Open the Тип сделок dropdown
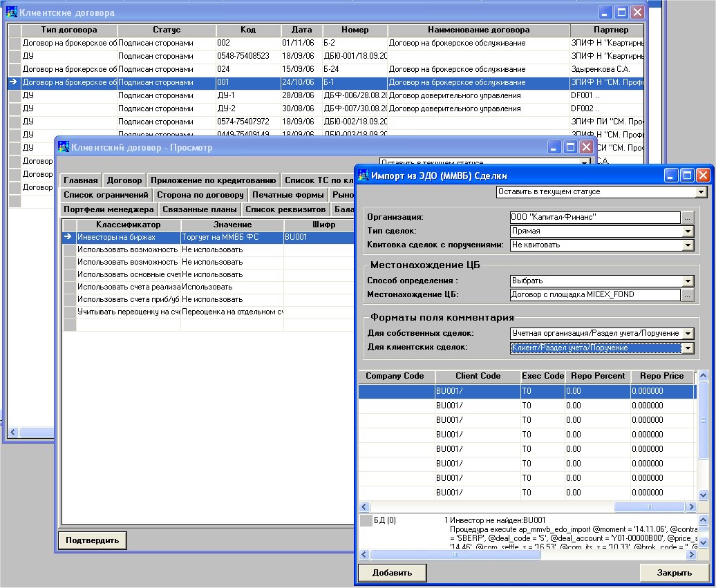This screenshot has height=588, width=716. 688,231
